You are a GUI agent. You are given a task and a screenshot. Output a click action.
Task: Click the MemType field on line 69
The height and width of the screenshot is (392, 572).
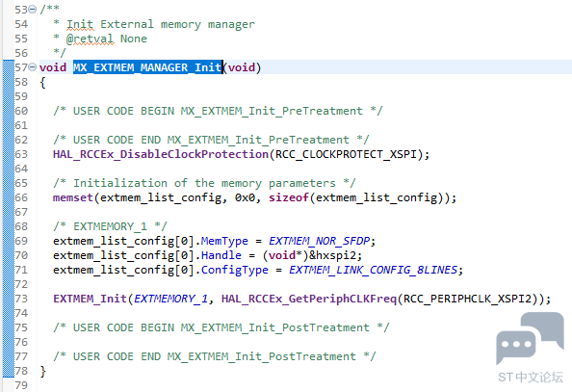tap(224, 241)
